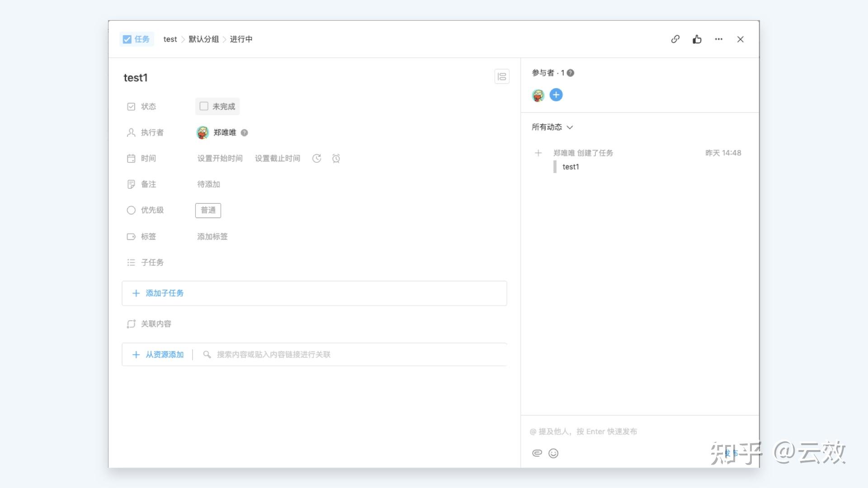Screen dimensions: 868x488
Task: Click the layout toggle icon beside title
Action: tap(502, 77)
